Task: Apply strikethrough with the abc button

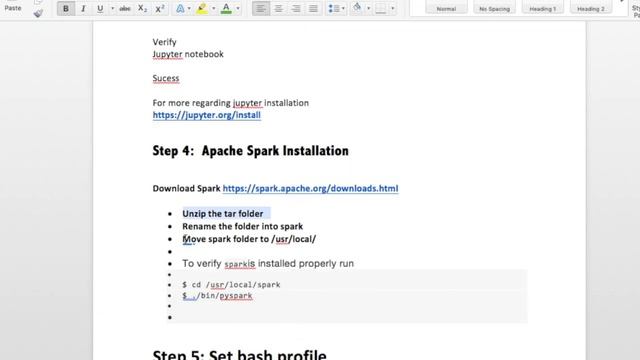Action: pos(125,9)
